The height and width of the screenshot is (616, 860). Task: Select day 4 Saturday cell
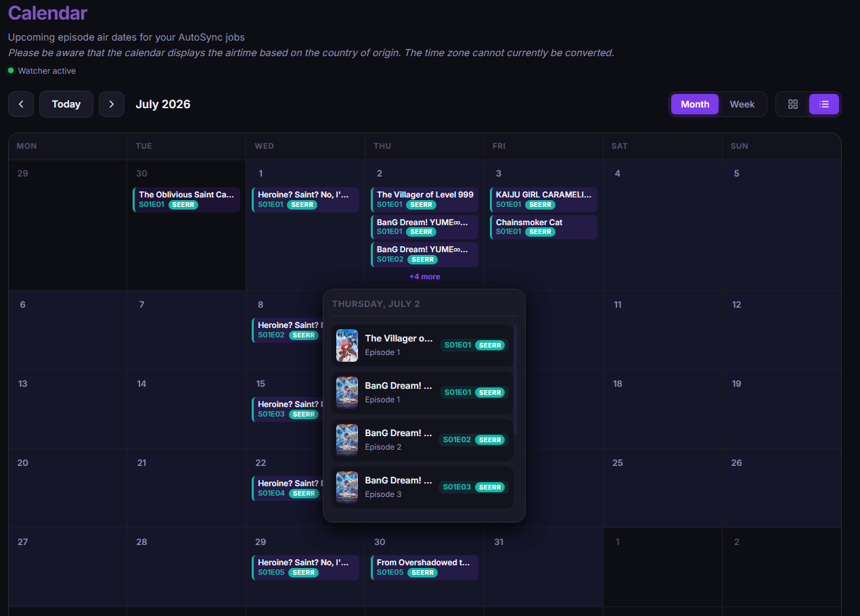[662, 225]
